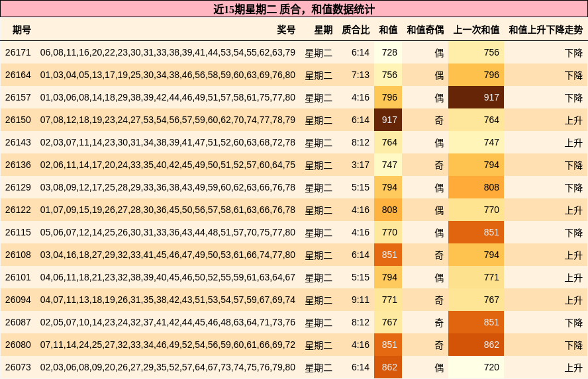Click the 质合比 column header

tap(356, 30)
